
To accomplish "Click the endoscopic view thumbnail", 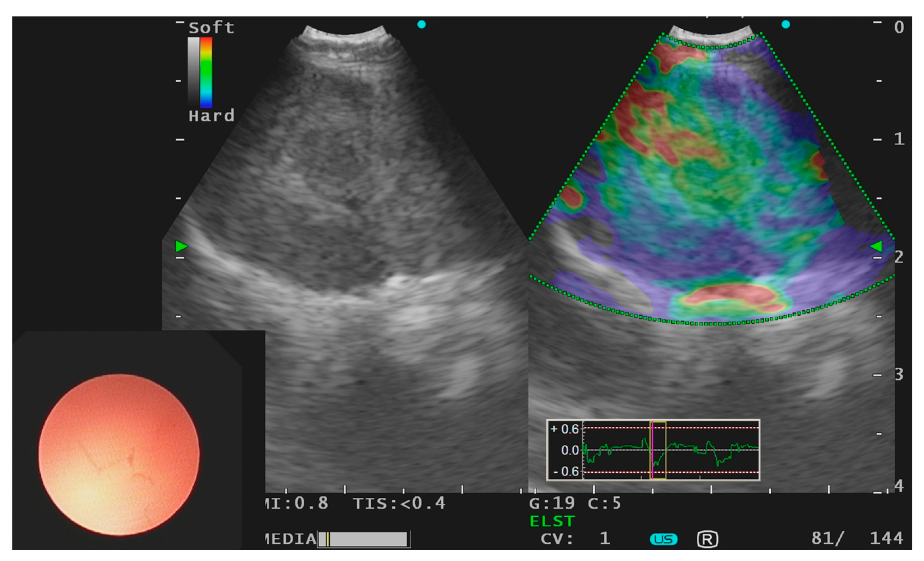I will tap(119, 454).
